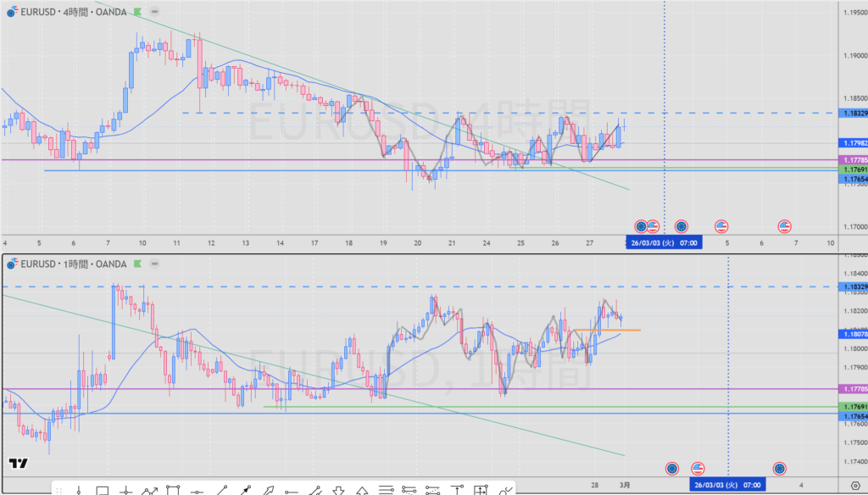This screenshot has width=868, height=495.
Task: Click the US flag event icon on 1-hour chart
Action: click(x=698, y=468)
